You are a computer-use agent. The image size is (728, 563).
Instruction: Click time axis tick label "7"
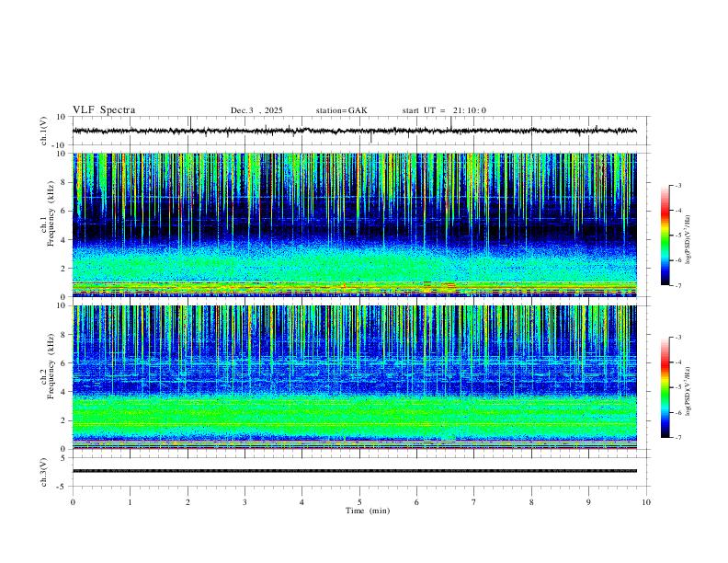[474, 502]
